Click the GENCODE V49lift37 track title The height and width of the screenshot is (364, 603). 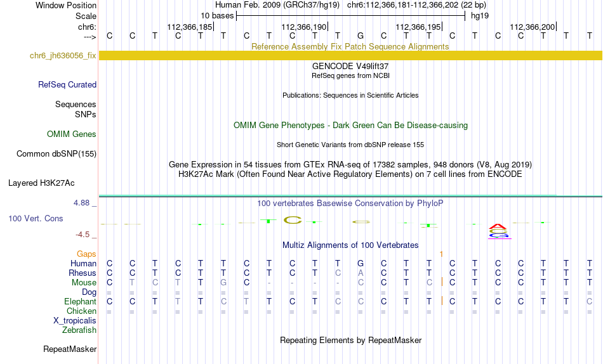pyautogui.click(x=350, y=67)
